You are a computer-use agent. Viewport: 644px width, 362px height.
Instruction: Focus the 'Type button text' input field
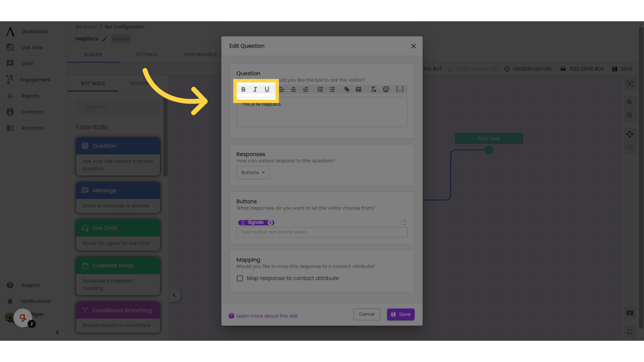point(322,232)
